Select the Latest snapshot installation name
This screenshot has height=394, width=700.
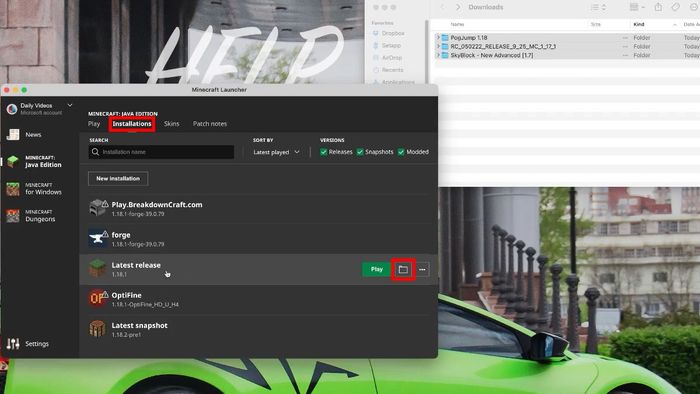tap(139, 325)
